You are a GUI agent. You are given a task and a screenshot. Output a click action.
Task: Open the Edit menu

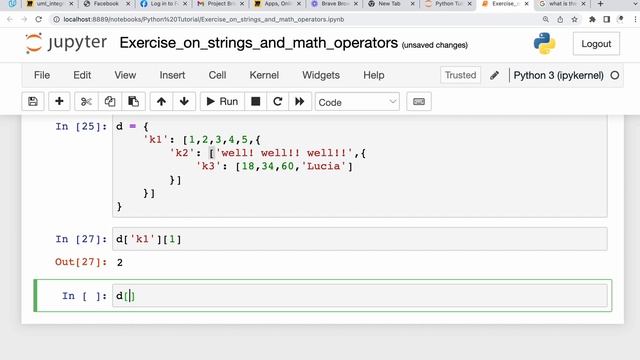click(82, 75)
